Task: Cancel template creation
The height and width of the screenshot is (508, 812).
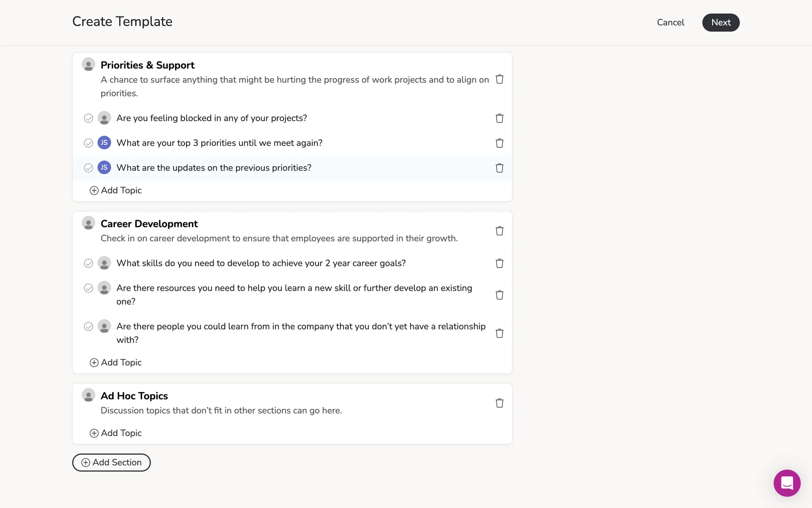Action: click(x=670, y=22)
